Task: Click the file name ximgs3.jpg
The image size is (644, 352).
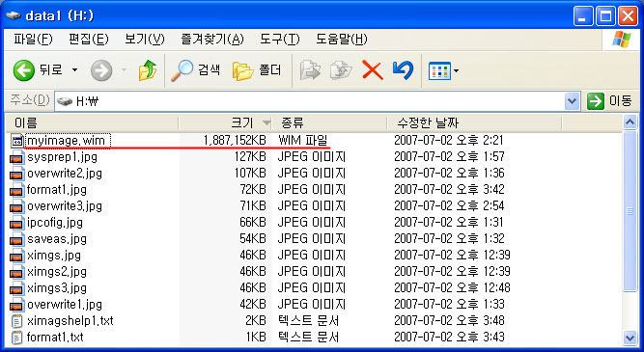Action: coord(57,288)
